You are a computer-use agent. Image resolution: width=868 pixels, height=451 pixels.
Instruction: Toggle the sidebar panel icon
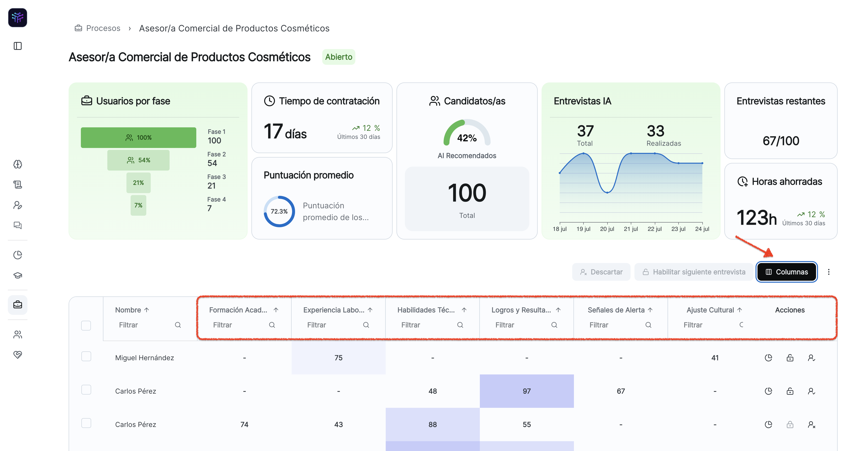18,46
